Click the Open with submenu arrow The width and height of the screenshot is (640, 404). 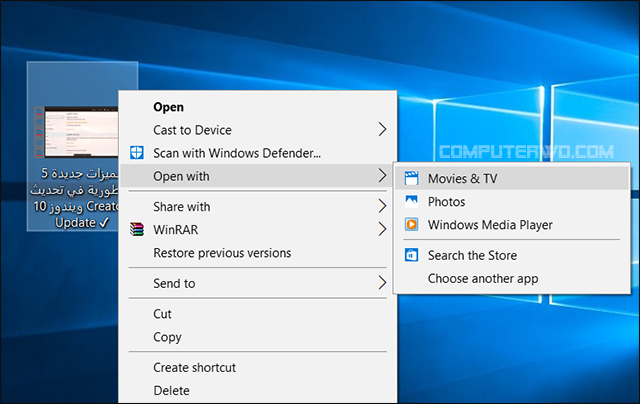(382, 177)
